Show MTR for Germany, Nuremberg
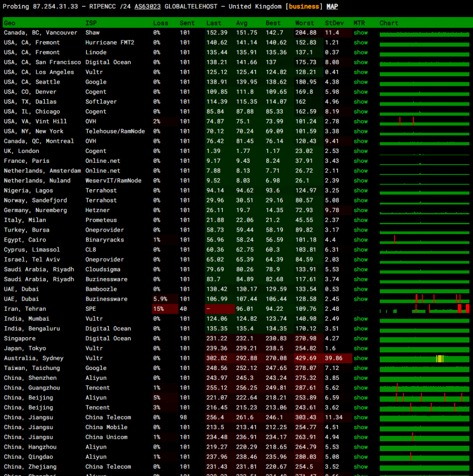 [361, 210]
